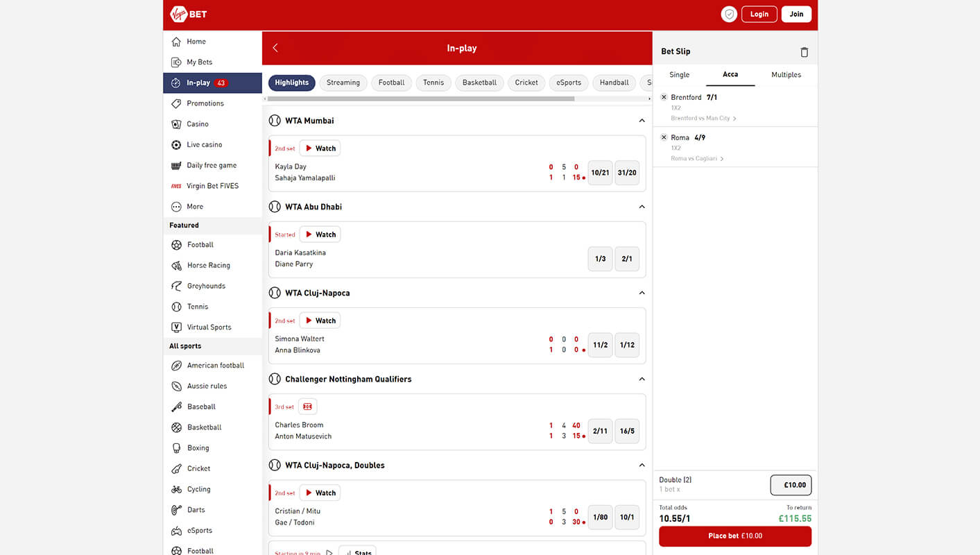Click the Anton Matusevich player name
Viewport: 980px width, 555px height.
coord(303,437)
